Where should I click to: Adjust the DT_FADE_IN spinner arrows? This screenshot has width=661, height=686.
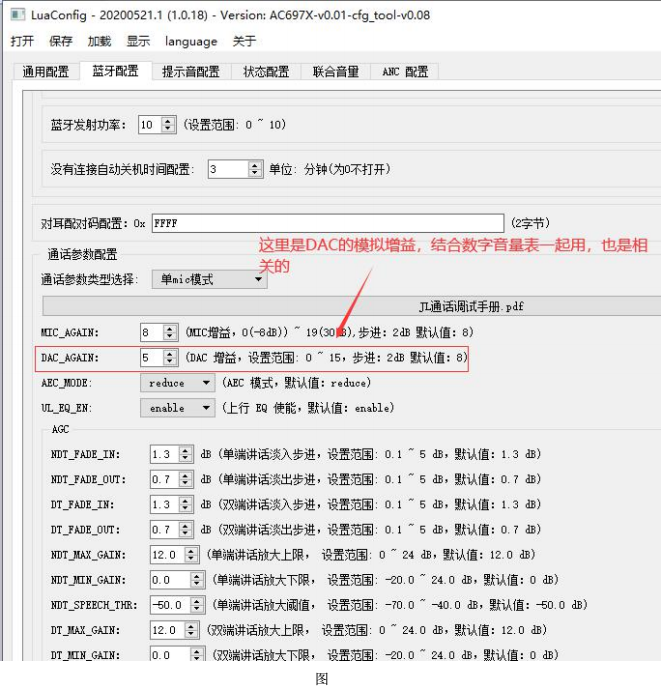coord(186,504)
